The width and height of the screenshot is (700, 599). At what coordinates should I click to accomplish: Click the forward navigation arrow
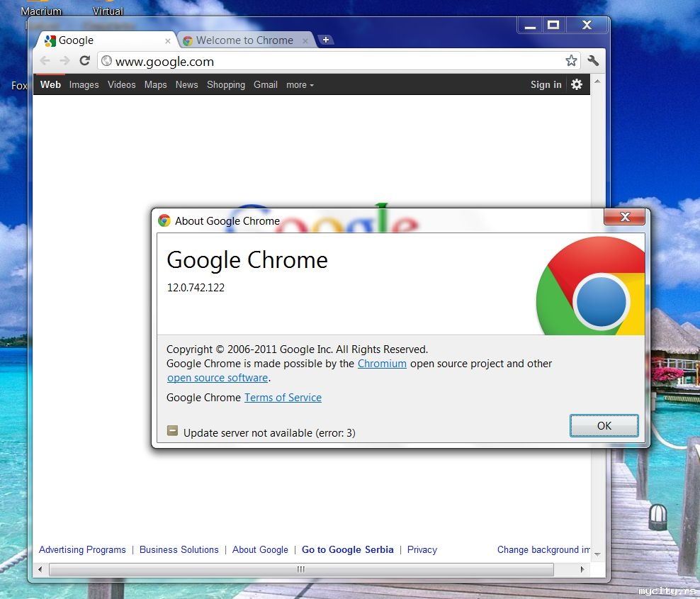point(64,61)
